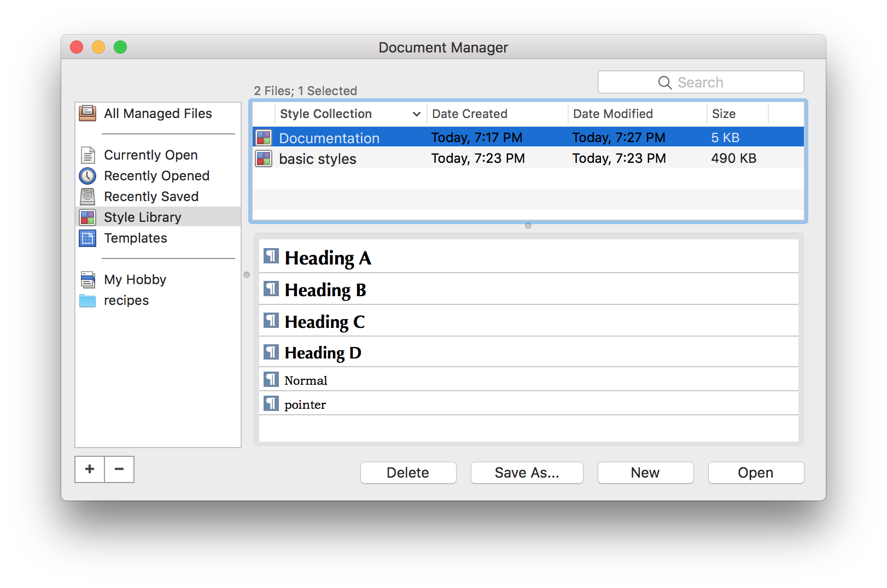Screen dimensions: 887x588
Task: Click the My Hobby collection icon
Action: (87, 280)
